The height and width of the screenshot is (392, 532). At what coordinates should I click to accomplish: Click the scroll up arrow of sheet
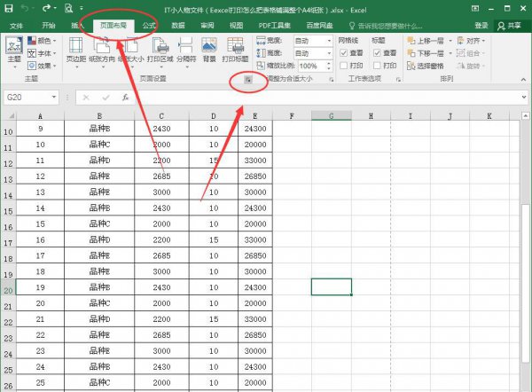point(526,116)
